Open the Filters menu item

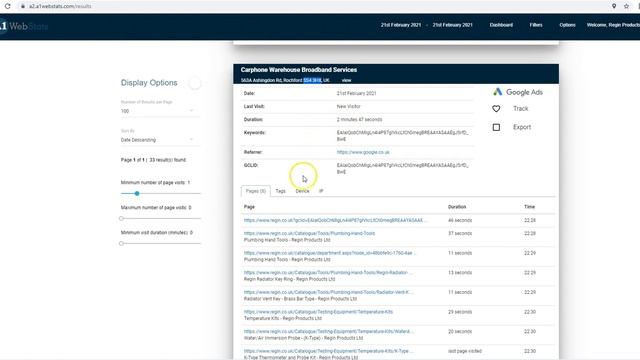(536, 25)
